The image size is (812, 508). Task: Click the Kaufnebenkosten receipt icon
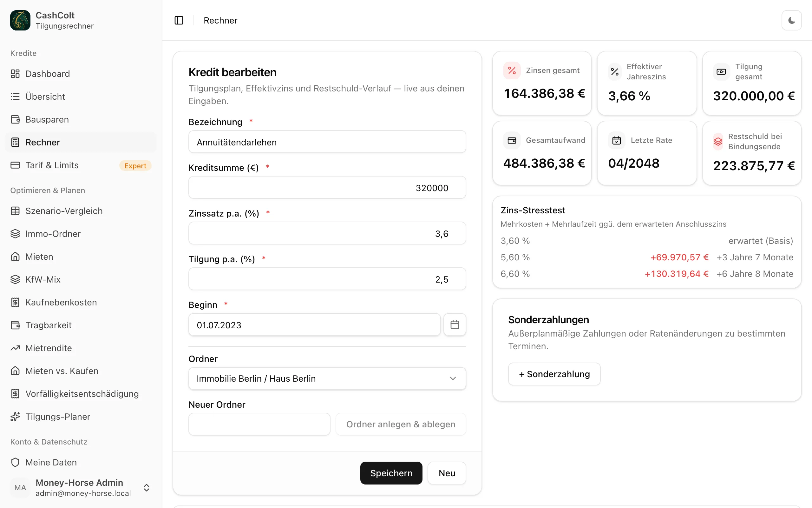point(15,302)
